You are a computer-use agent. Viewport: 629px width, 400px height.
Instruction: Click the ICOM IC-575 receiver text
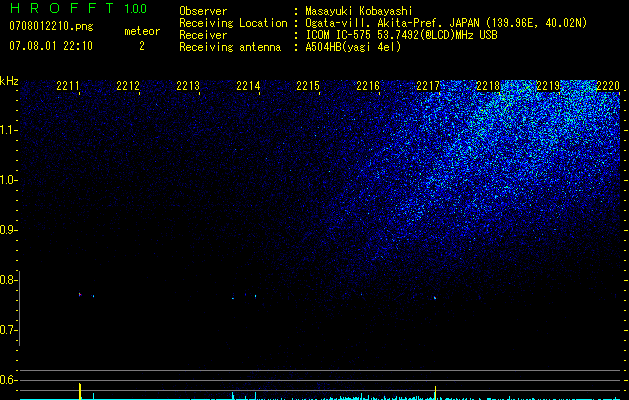401,35
